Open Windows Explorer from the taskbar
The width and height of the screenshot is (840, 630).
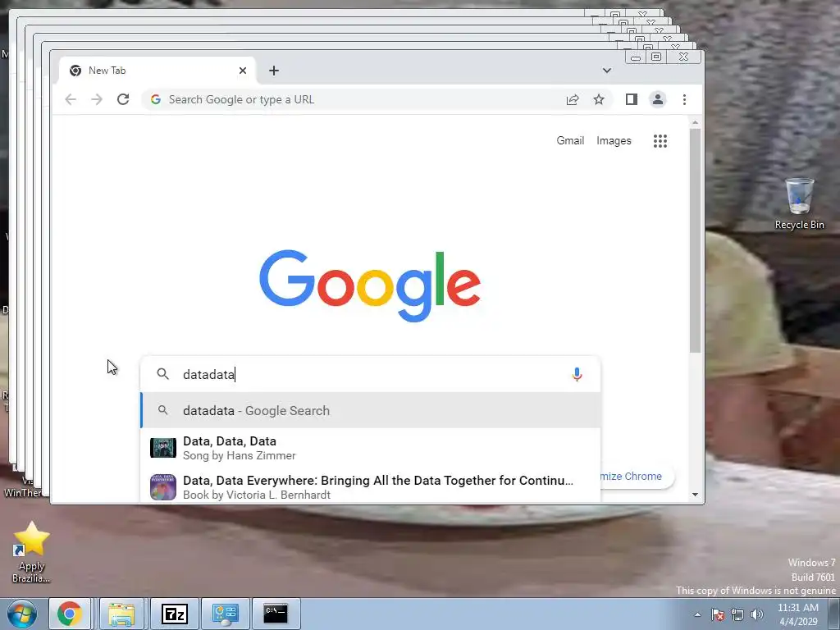pos(121,614)
